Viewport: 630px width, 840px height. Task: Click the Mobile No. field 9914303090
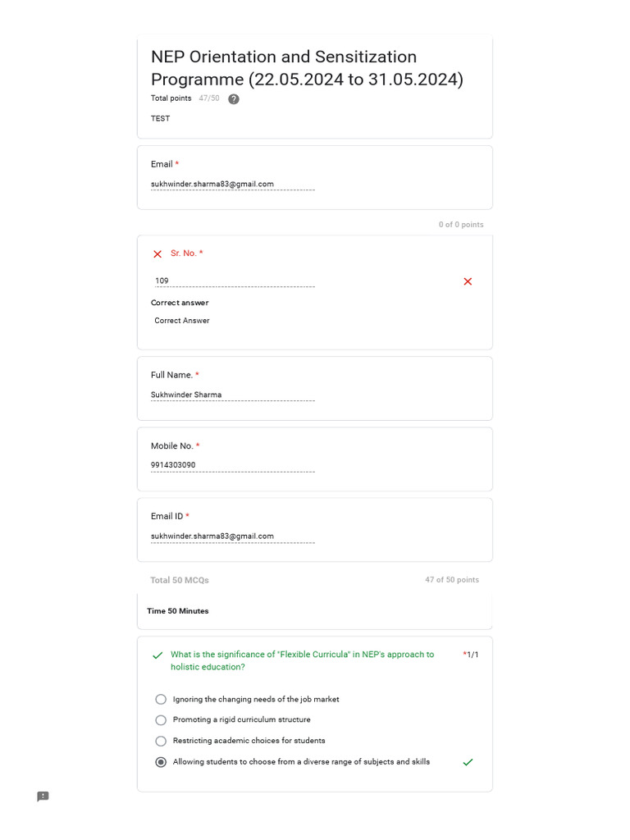(232, 466)
